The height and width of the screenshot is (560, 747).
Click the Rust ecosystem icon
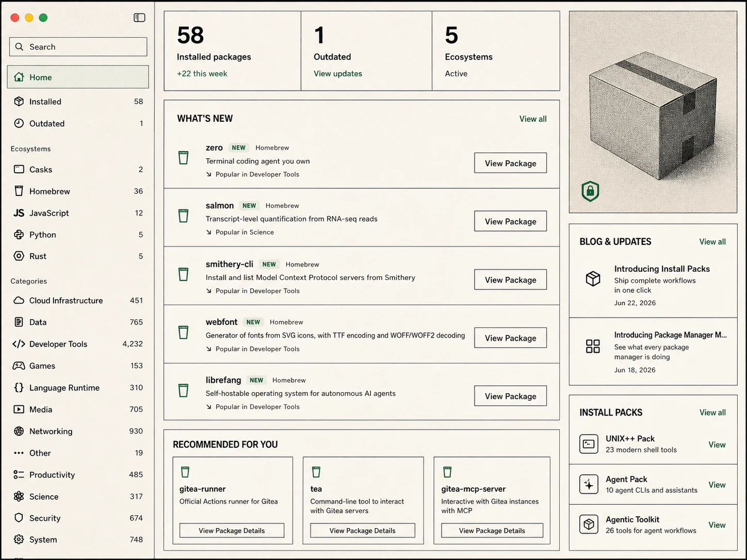(x=19, y=256)
